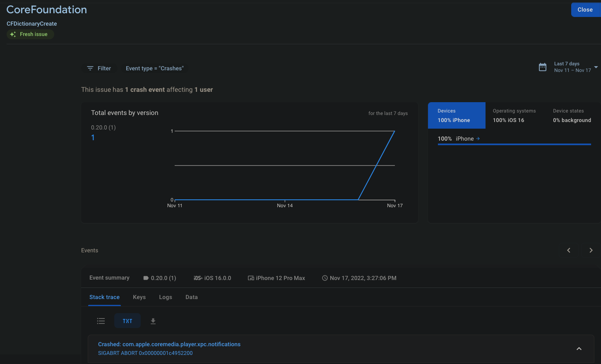Close the issue detail view
This screenshot has width=601, height=364.
tap(585, 10)
